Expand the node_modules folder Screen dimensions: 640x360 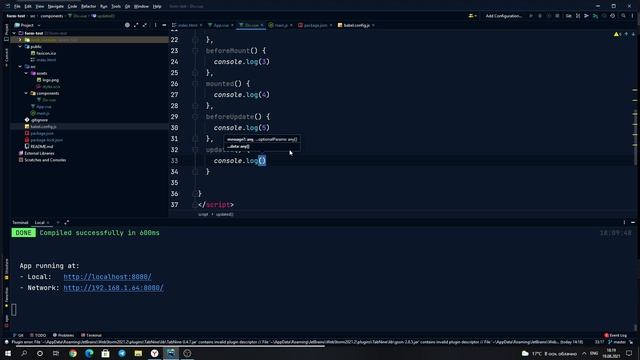20,40
